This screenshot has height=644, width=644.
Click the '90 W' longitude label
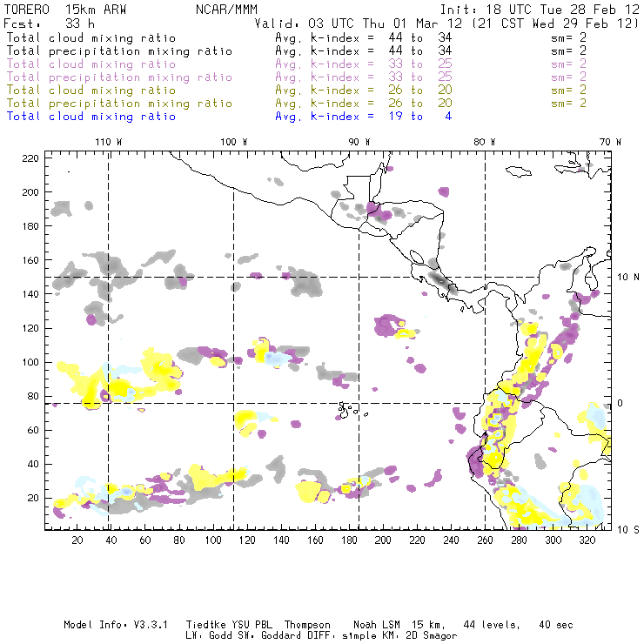click(359, 142)
